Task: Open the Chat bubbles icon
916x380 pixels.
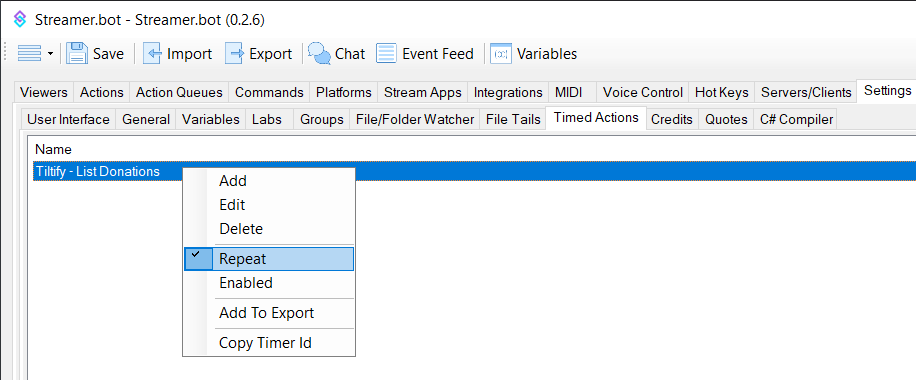Action: pos(319,54)
